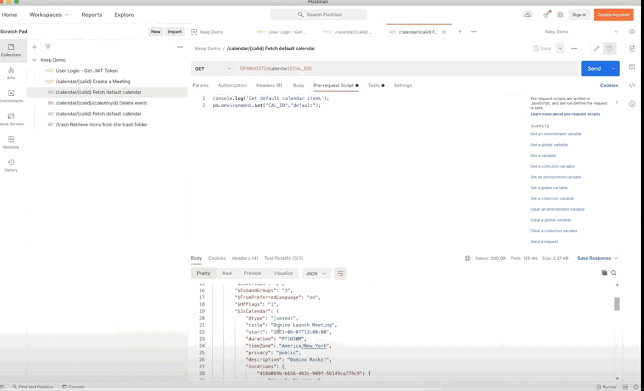The width and height of the screenshot is (644, 391).
Task: Open the Send button dropdown arrow
Action: [x=614, y=69]
